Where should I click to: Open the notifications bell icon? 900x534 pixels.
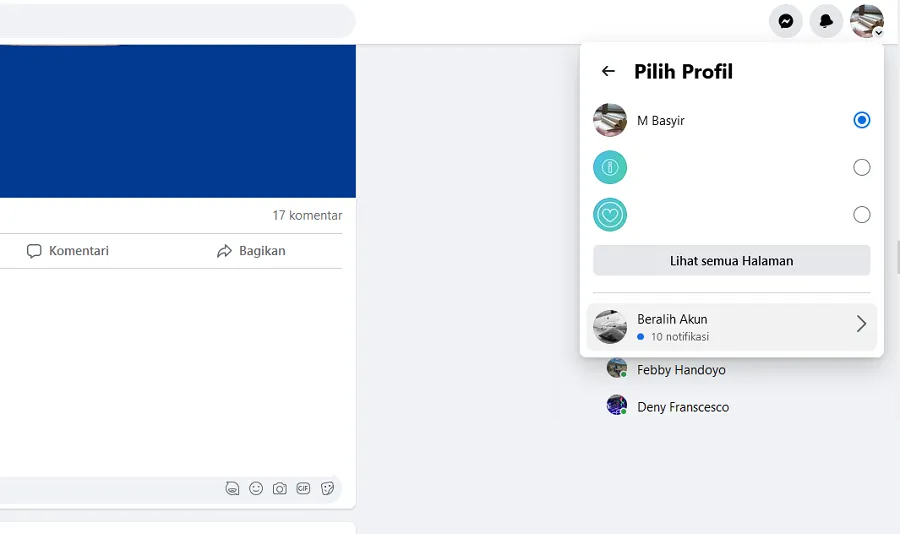[x=826, y=21]
